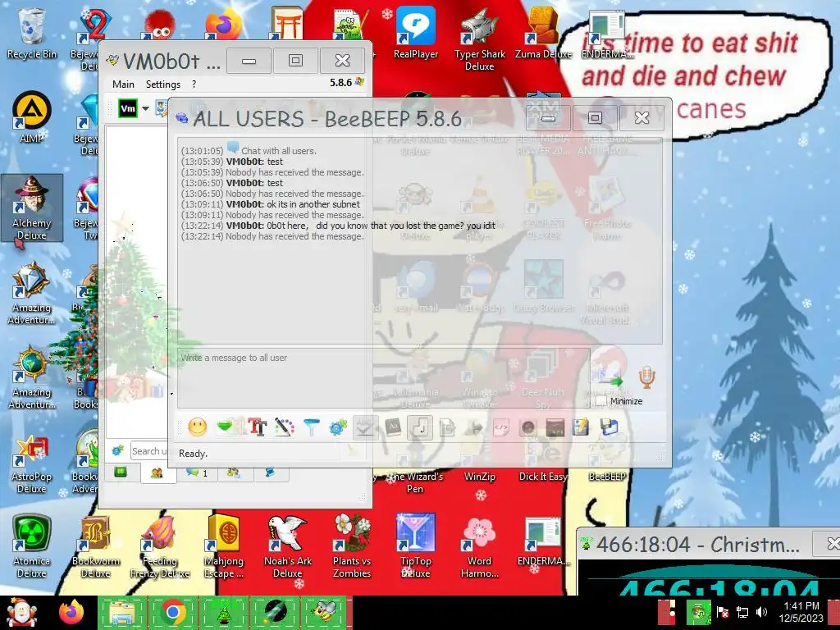
Task: Open the TipTop Deluxe desktop shortcut
Action: coord(416,546)
